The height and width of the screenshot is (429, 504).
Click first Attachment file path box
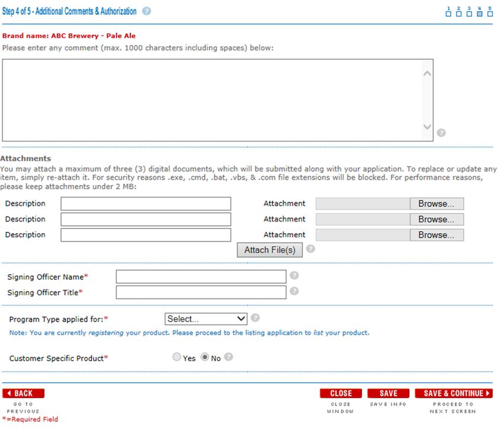pos(363,204)
